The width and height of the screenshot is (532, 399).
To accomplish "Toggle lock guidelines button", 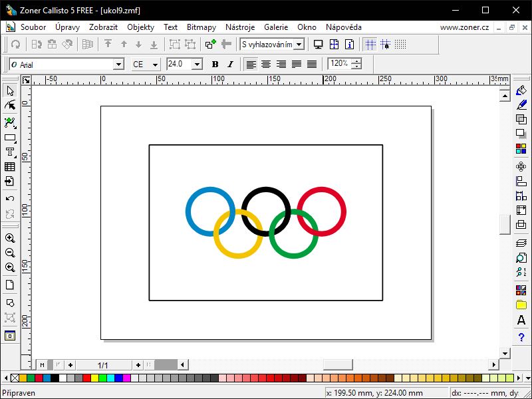I will coord(386,44).
